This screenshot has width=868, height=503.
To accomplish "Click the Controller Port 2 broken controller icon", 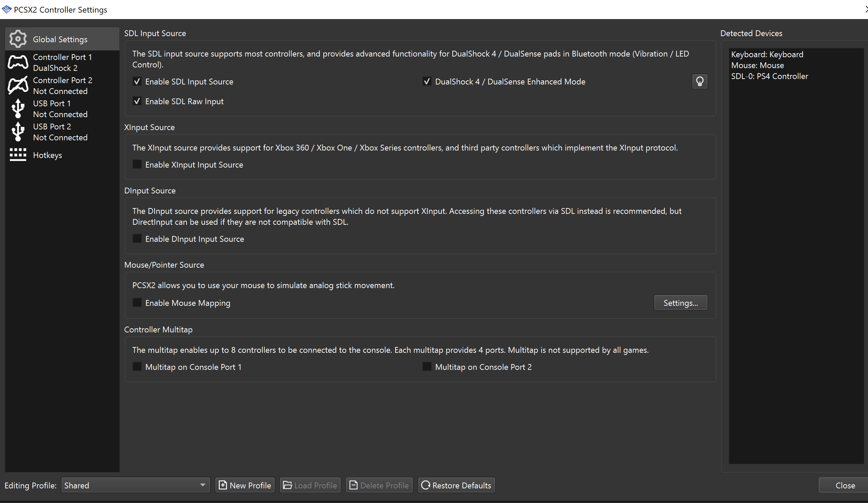I will point(18,85).
